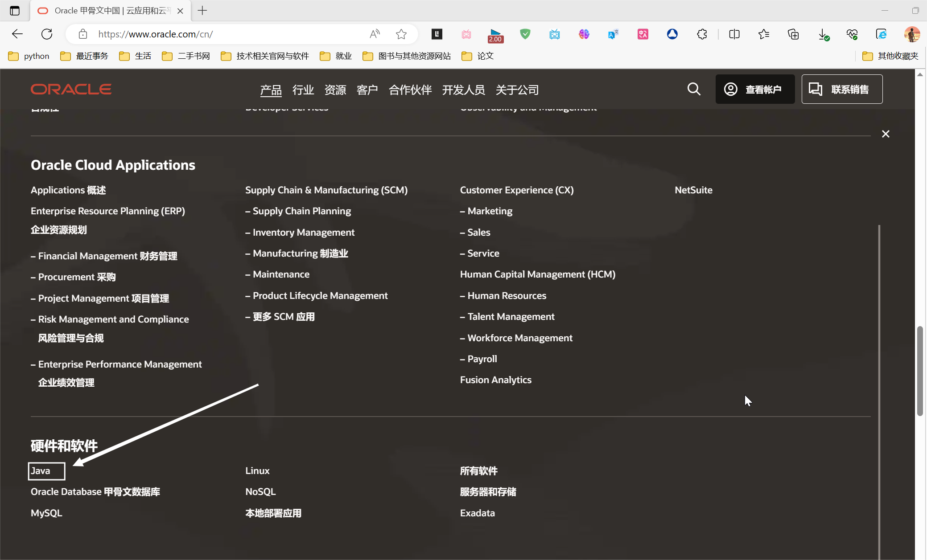Open the 技术相关官网与软件 bookmarks folder
This screenshot has height=560, width=927.
point(265,56)
